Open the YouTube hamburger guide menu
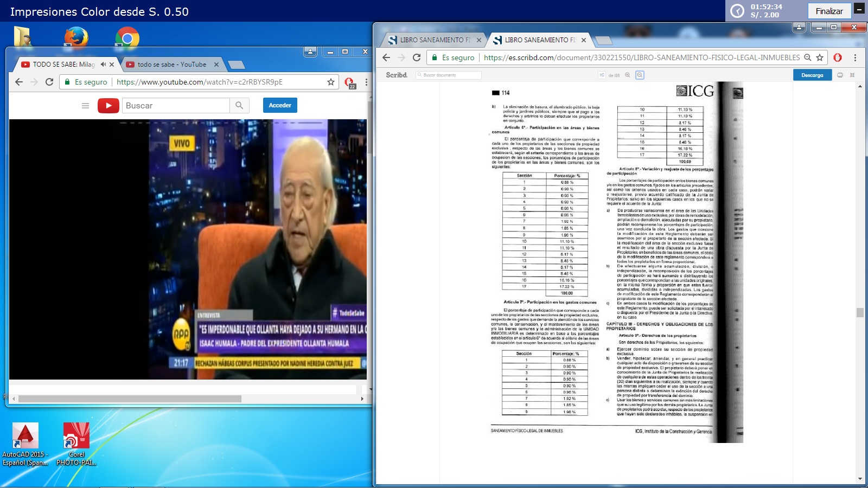 coord(85,106)
